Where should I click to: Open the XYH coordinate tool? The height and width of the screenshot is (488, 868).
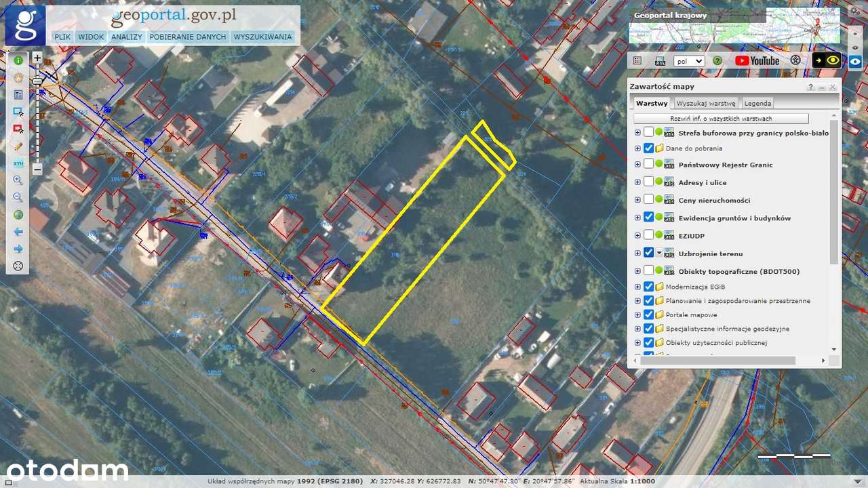tap(18, 163)
